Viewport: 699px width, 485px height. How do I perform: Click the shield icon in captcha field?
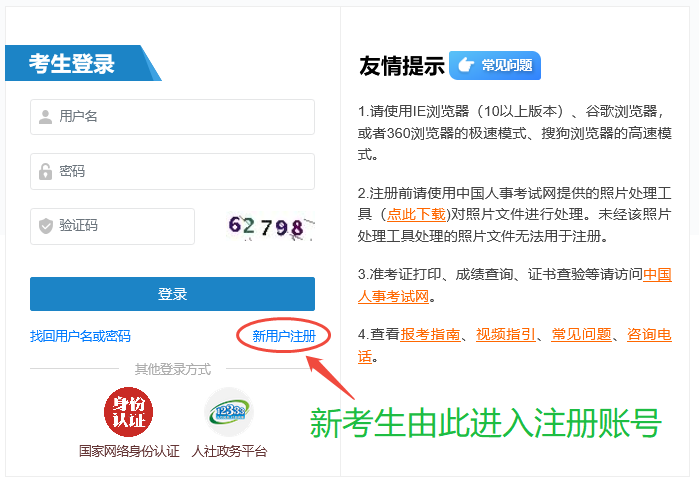point(45,226)
